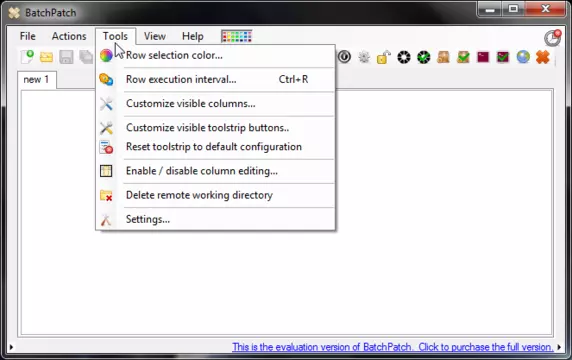
Task: Choose Reset toolstrip to default configuration
Action: click(216, 147)
